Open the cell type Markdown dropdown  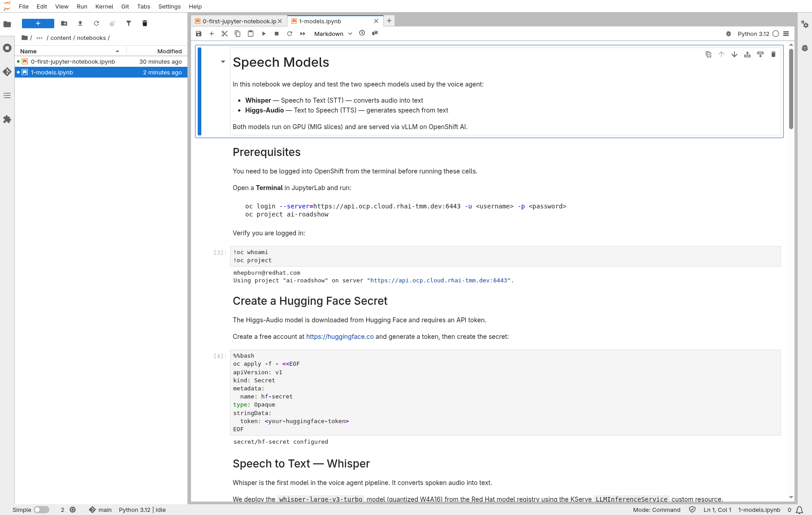333,34
